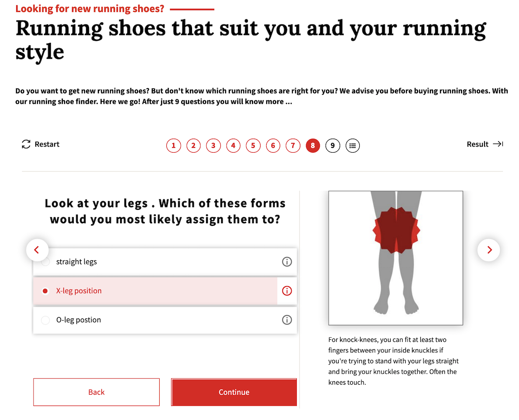Click the Result link text
This screenshot has height=420, width=519.
pyautogui.click(x=478, y=144)
